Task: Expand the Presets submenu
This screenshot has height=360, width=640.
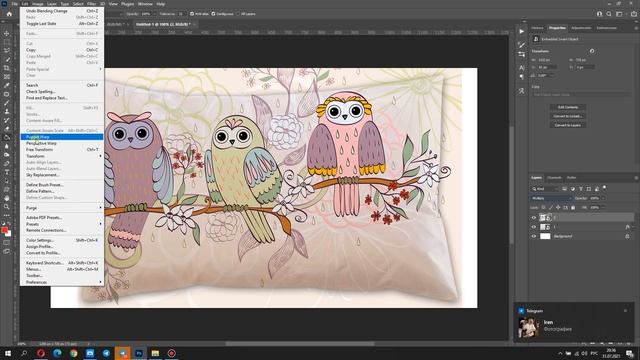Action: 62,224
